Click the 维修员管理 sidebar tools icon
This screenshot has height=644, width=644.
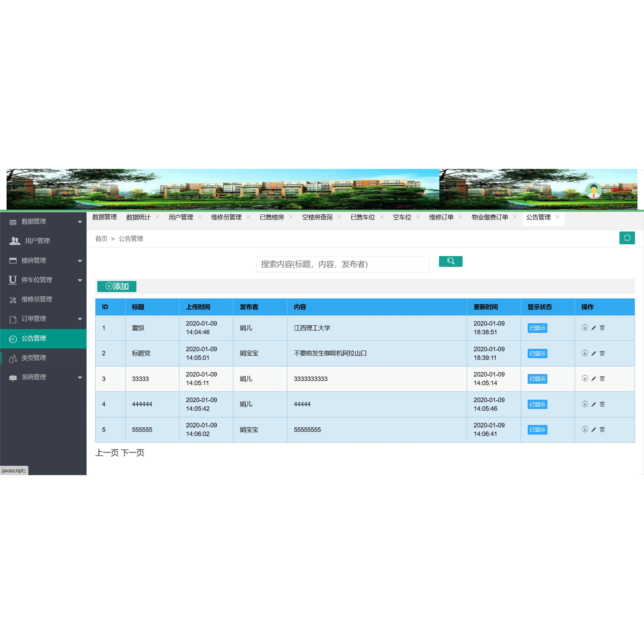point(13,300)
